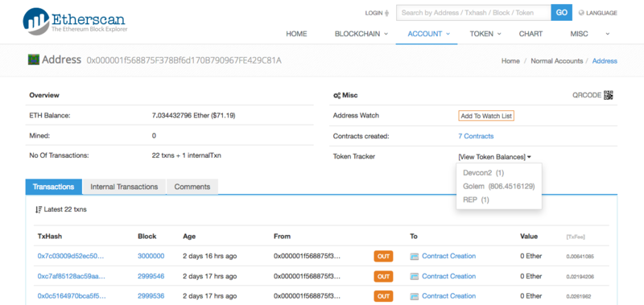This screenshot has width=644, height=305.
Task: Select Golem token in dropdown
Action: [x=498, y=187]
